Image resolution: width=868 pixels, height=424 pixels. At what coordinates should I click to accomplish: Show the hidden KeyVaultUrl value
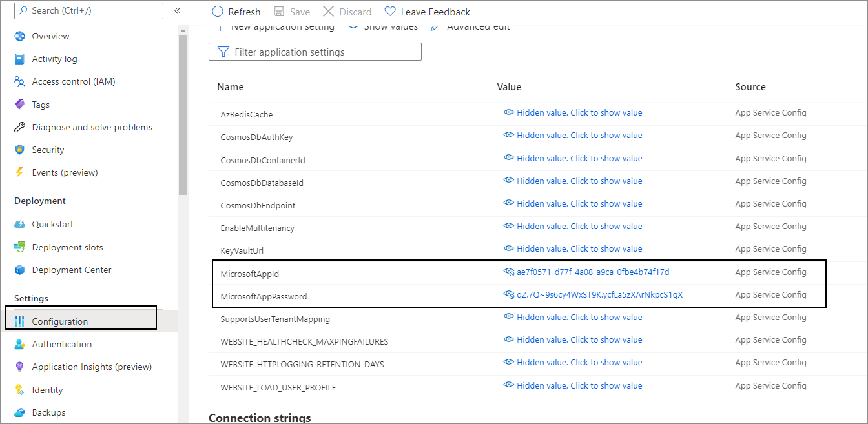(579, 248)
